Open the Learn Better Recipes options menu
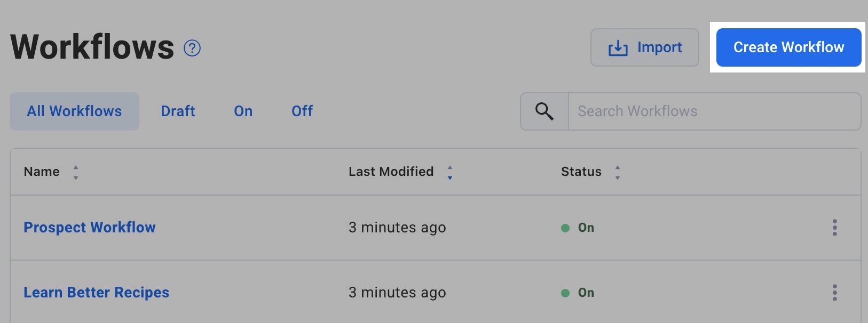Image resolution: width=868 pixels, height=323 pixels. [x=834, y=292]
